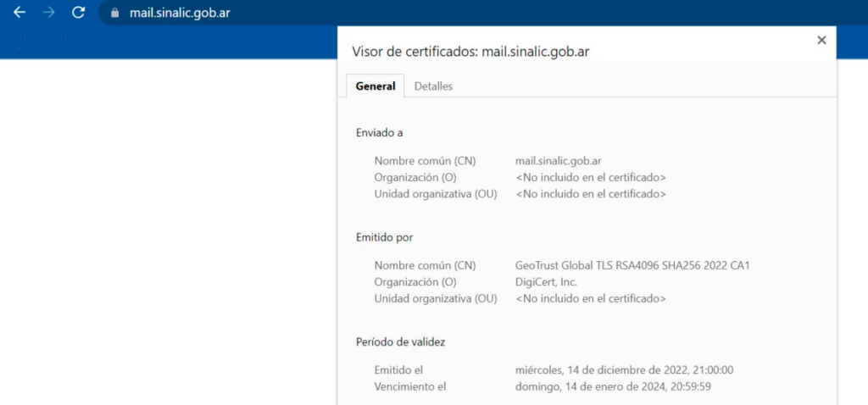This screenshot has height=405, width=868.
Task: Click the address bar URL mail.sinalic.gob.ar
Action: coord(180,14)
